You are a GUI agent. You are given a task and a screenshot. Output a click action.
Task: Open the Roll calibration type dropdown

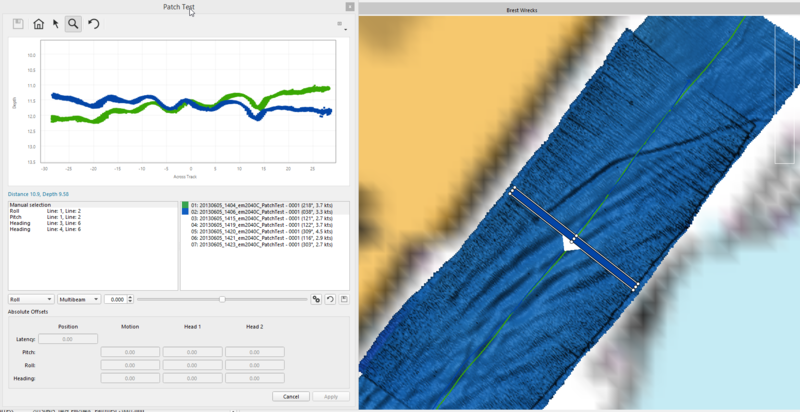coord(30,299)
